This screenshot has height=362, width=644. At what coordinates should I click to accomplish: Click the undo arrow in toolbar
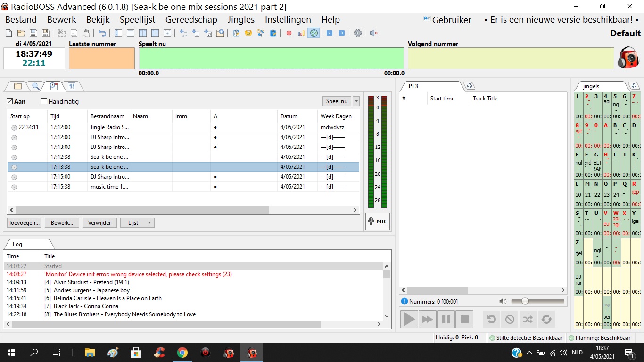(x=102, y=33)
